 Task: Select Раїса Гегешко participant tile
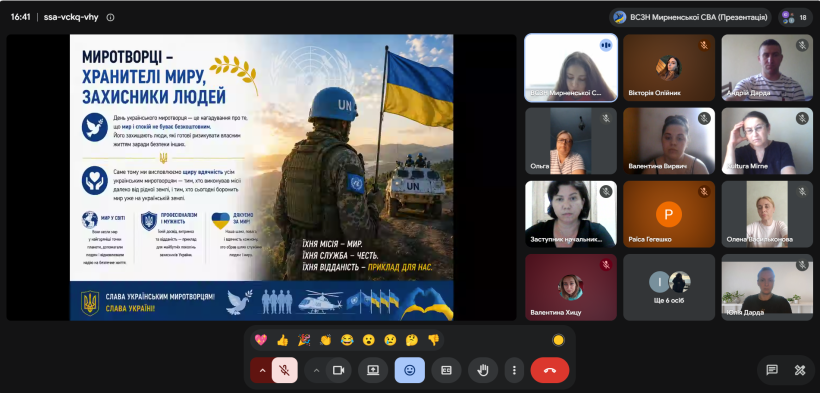[x=669, y=214]
